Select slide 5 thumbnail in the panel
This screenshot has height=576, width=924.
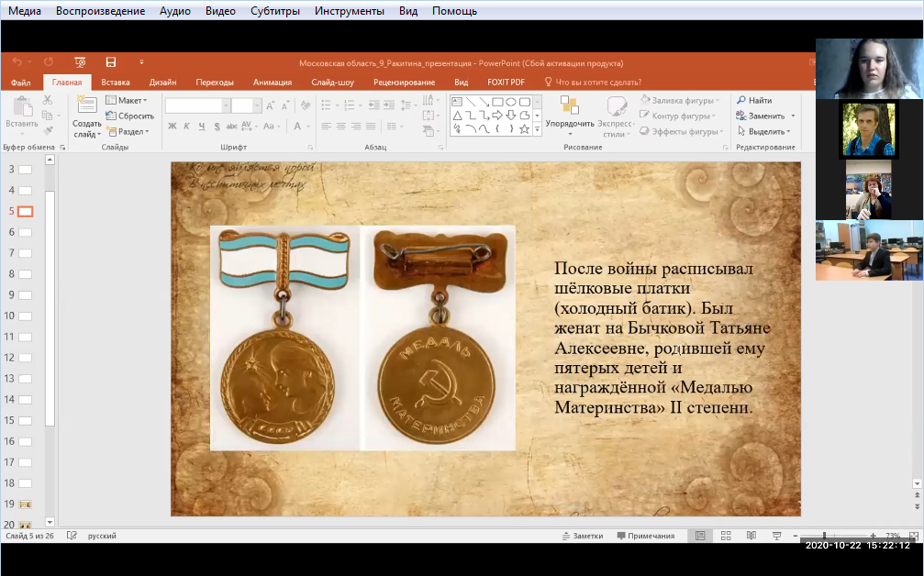(x=26, y=211)
